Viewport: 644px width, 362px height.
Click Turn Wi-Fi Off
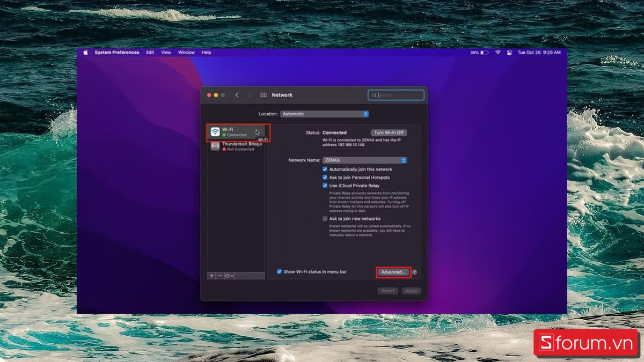388,132
